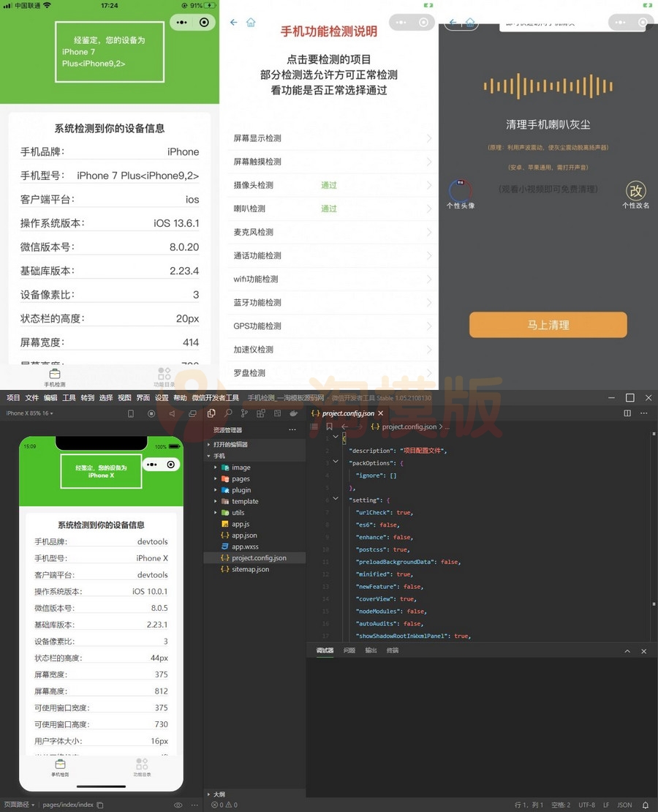Click 通过 next to 摄像头检测
Image resolution: width=658 pixels, height=812 pixels.
(328, 185)
